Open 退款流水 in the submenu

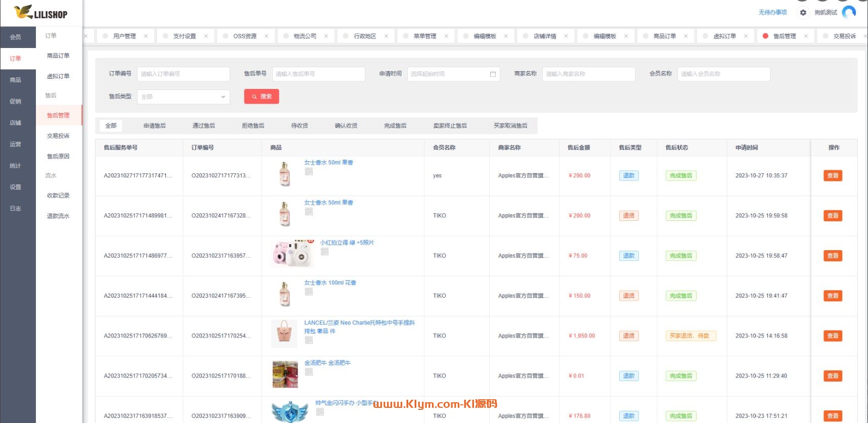coord(58,216)
